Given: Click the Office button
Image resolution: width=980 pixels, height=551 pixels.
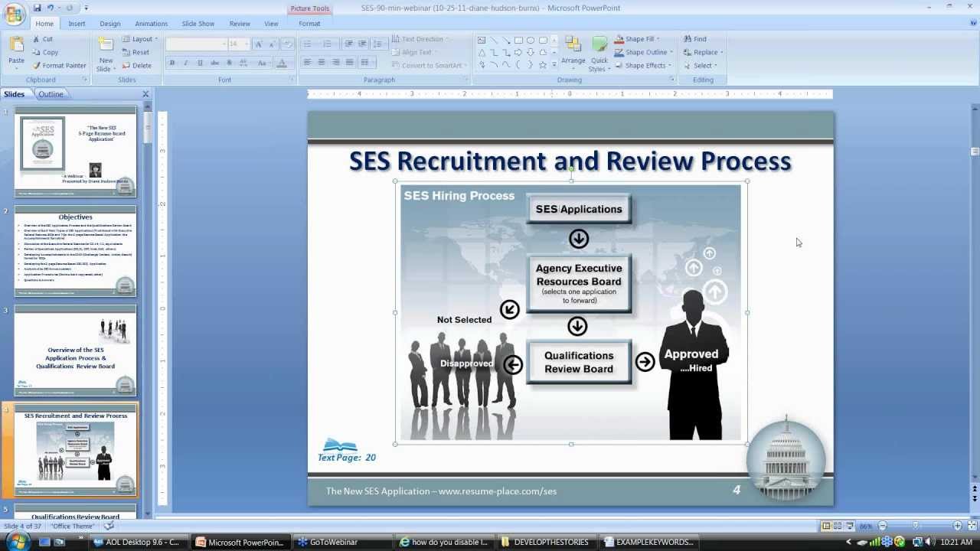Looking at the screenshot, I should [14, 13].
